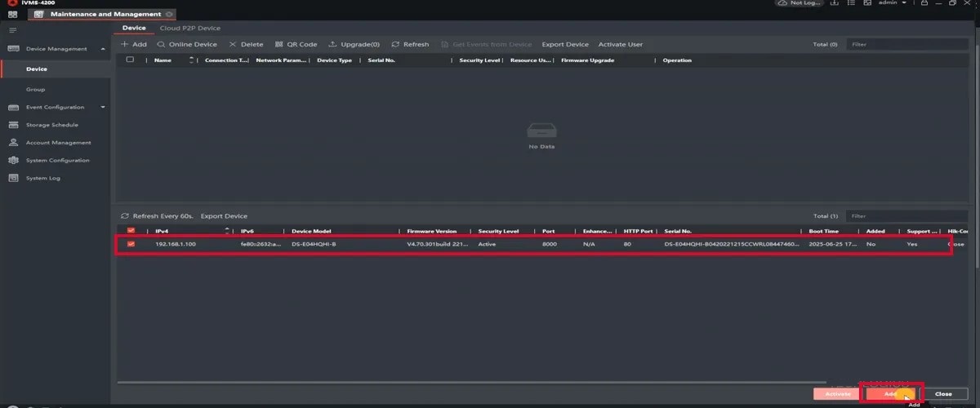Click the Device Management sidebar icon
This screenshot has width=980, height=408.
13,49
